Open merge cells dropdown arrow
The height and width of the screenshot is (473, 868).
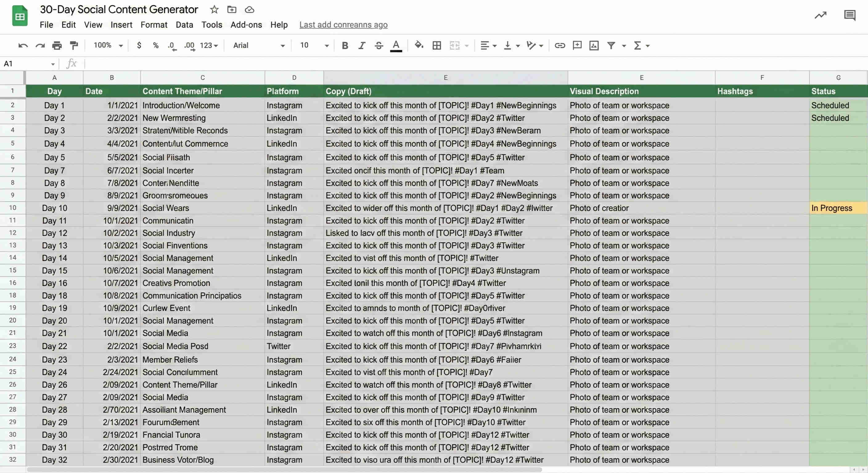point(467,46)
